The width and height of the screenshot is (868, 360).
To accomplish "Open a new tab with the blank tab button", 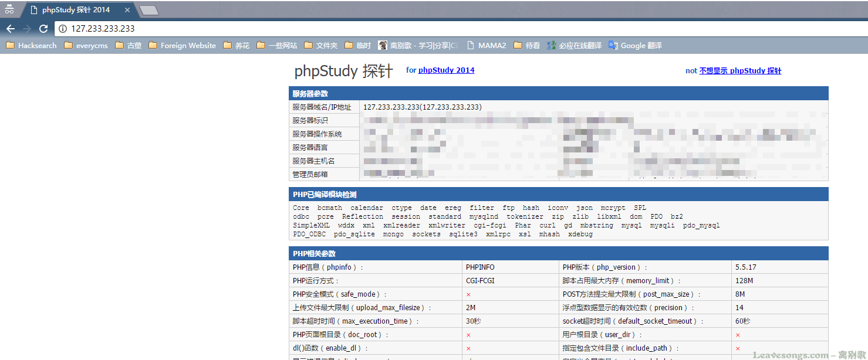I will point(149,10).
